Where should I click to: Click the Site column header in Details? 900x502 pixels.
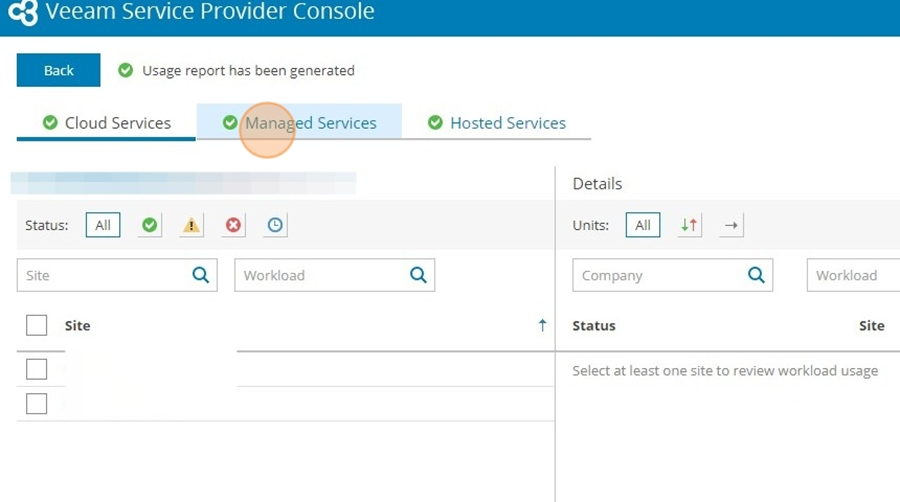coord(871,326)
